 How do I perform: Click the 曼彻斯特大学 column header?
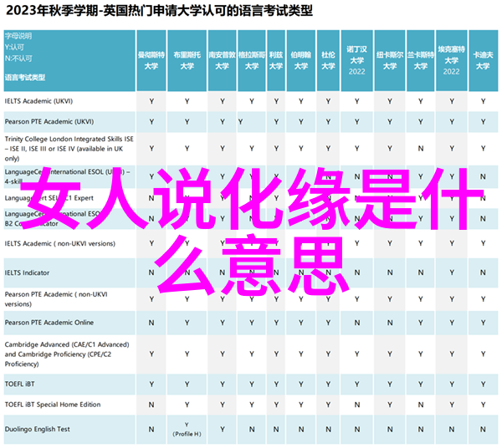[151, 60]
